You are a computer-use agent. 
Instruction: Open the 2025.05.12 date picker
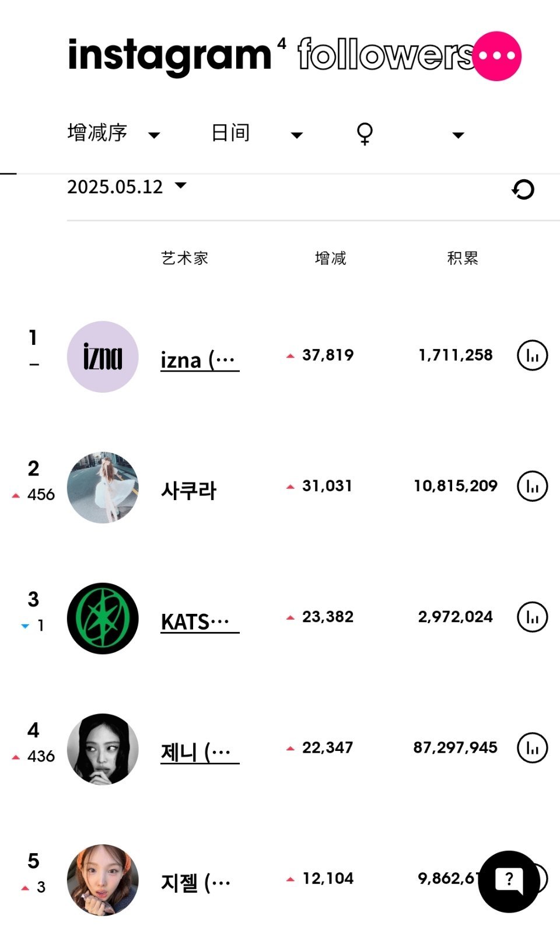127,187
